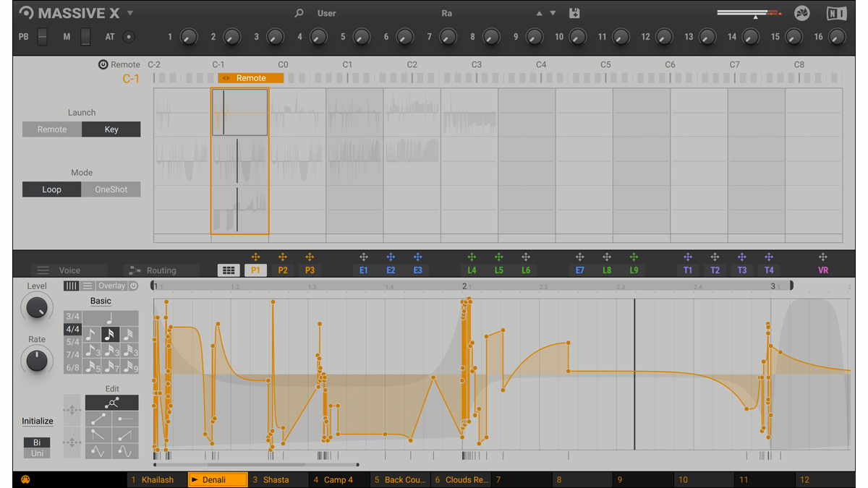Adjust the Rate knob
The height and width of the screenshot is (488, 868).
click(x=36, y=360)
